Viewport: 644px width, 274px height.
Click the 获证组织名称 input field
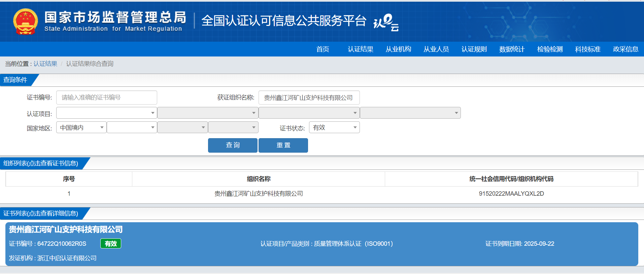click(309, 97)
